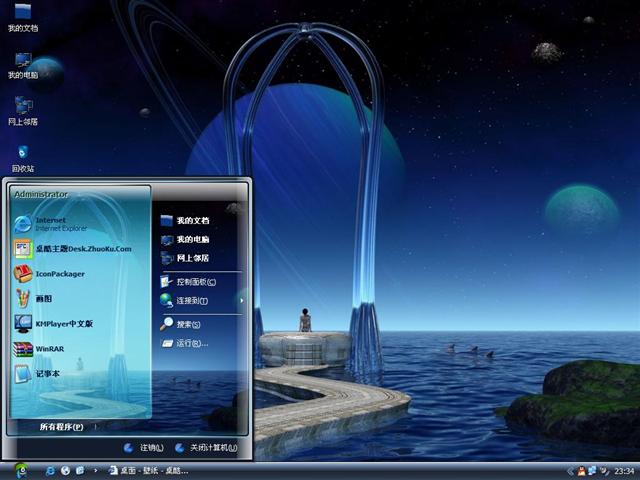Expand 连接到 submenu in Start menu
This screenshot has height=480, width=640.
(x=190, y=300)
